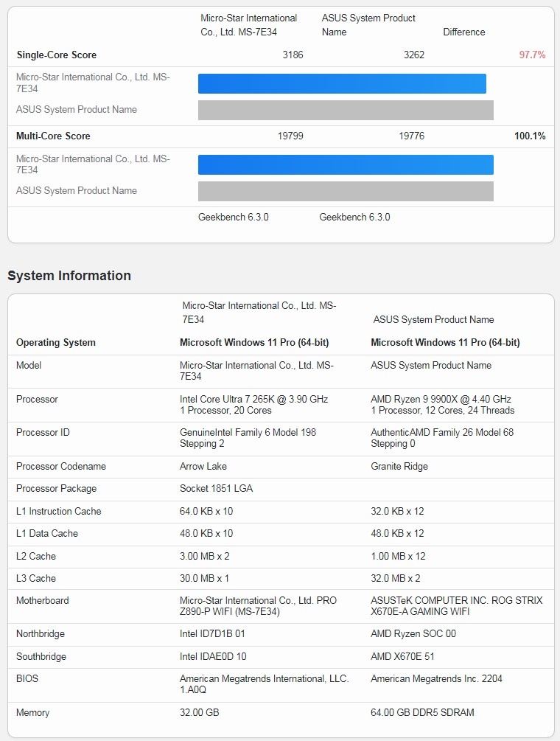
Task: Select the 32.0 MB x 2 value
Action: [396, 579]
